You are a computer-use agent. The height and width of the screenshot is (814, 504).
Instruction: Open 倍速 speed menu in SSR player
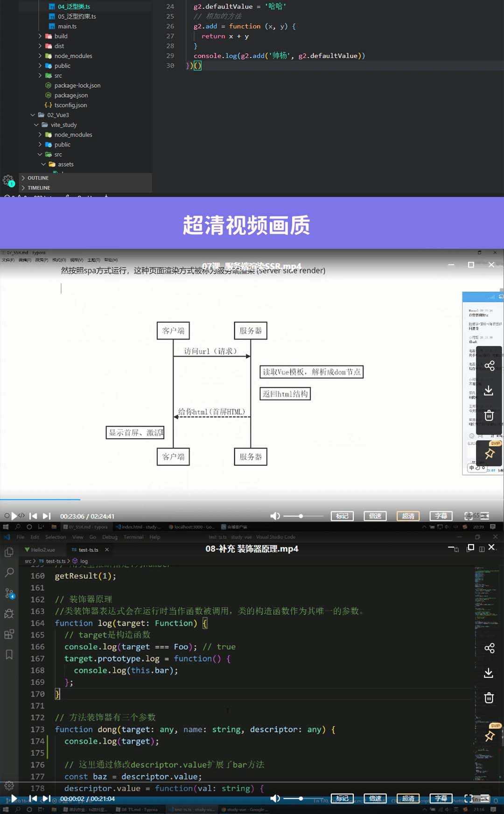pos(375,516)
